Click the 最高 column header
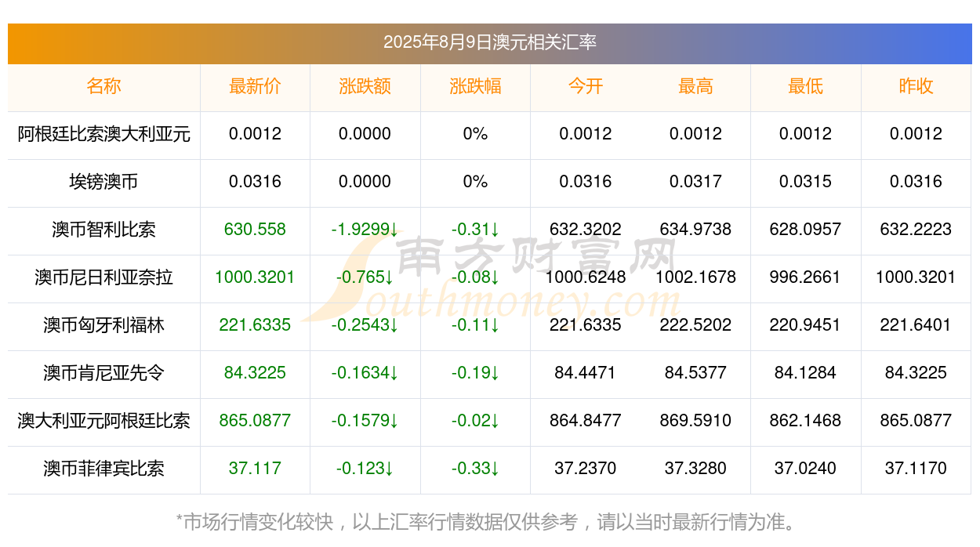The width and height of the screenshot is (980, 547). [695, 86]
